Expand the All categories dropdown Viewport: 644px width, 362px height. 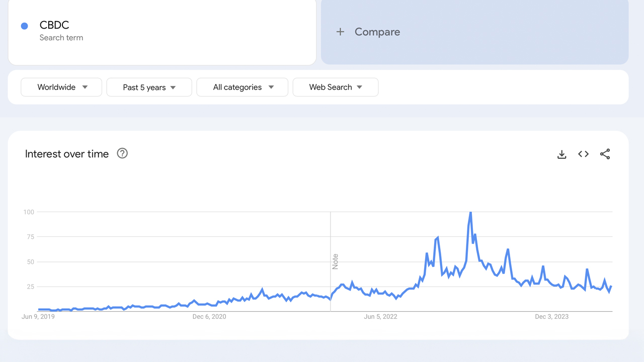pyautogui.click(x=242, y=87)
